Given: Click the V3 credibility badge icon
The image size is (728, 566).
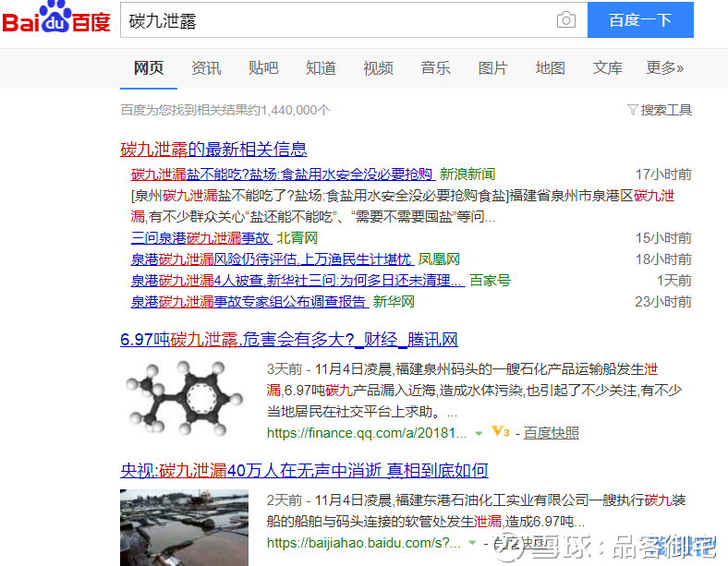Looking at the screenshot, I should point(501,432).
